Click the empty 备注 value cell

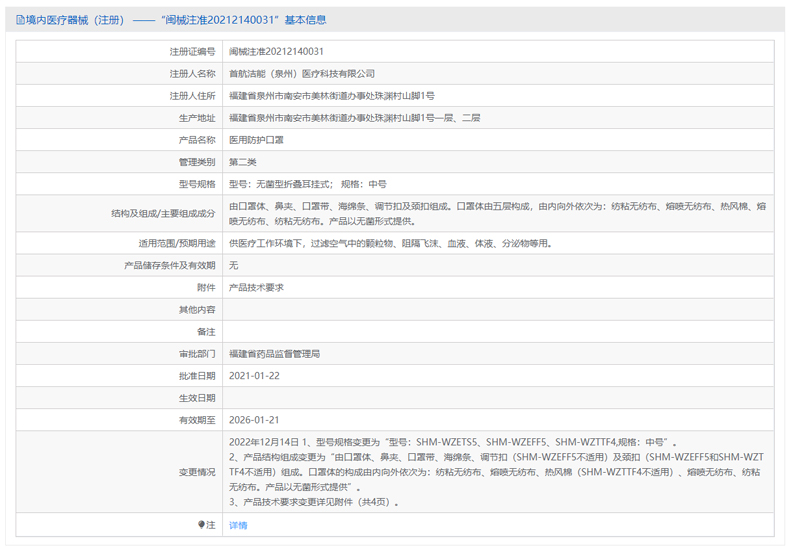(497, 332)
